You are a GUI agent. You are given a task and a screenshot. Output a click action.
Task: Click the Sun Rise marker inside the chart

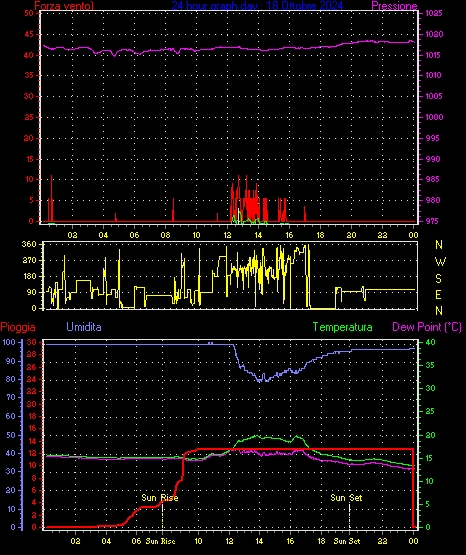click(x=160, y=498)
